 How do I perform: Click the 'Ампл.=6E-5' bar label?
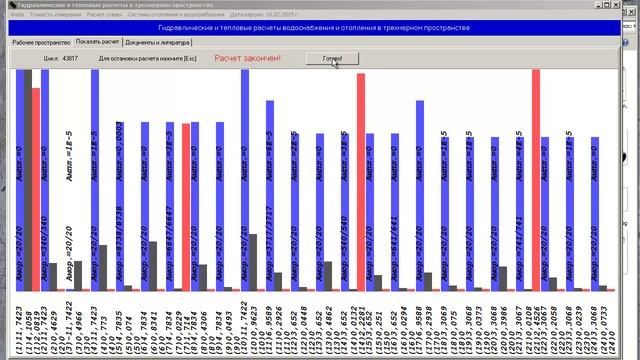pyautogui.click(x=269, y=156)
